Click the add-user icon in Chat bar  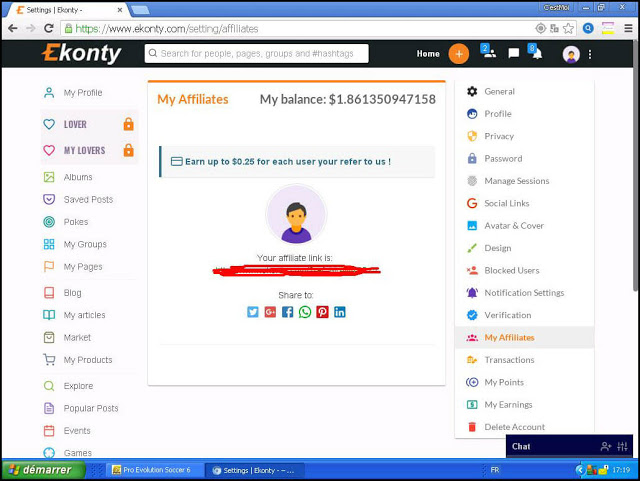point(606,446)
